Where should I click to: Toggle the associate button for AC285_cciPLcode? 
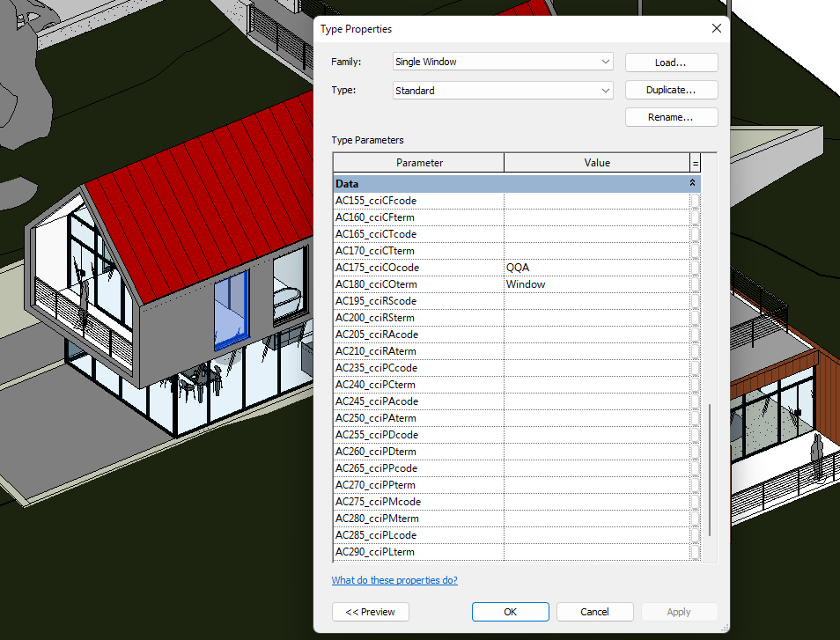(x=695, y=535)
